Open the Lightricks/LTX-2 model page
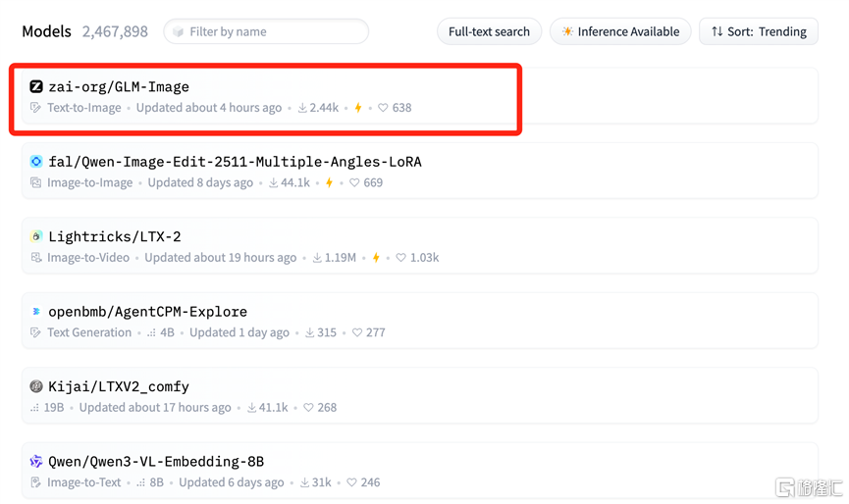Viewport: 849px width, 504px height. [115, 236]
